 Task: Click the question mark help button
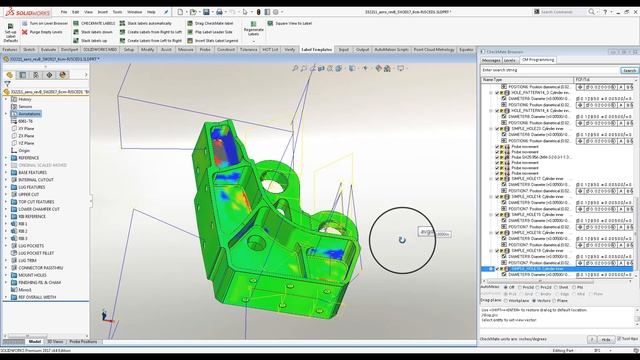coord(592,339)
